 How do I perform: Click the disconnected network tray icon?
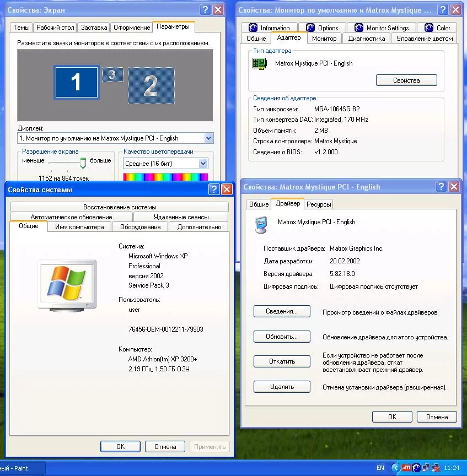(x=436, y=468)
